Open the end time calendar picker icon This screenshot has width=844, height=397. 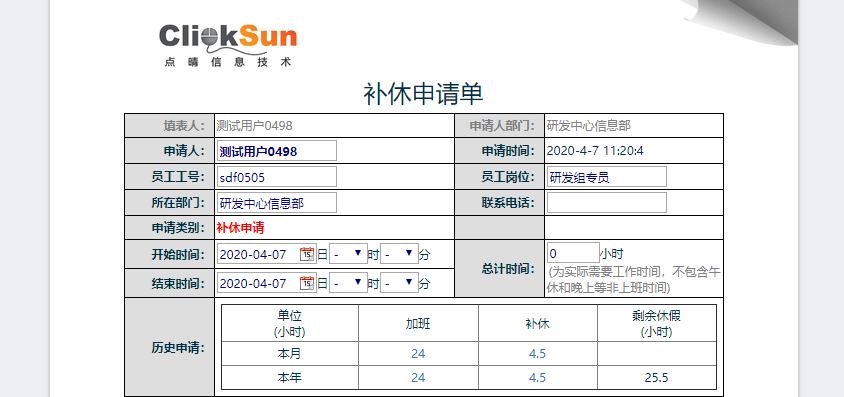[307, 283]
